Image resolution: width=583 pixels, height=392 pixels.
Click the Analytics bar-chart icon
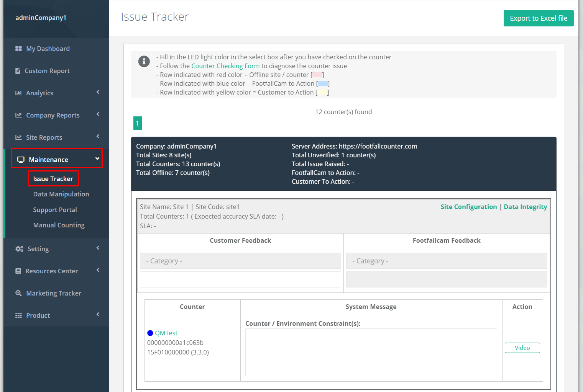pyautogui.click(x=18, y=93)
